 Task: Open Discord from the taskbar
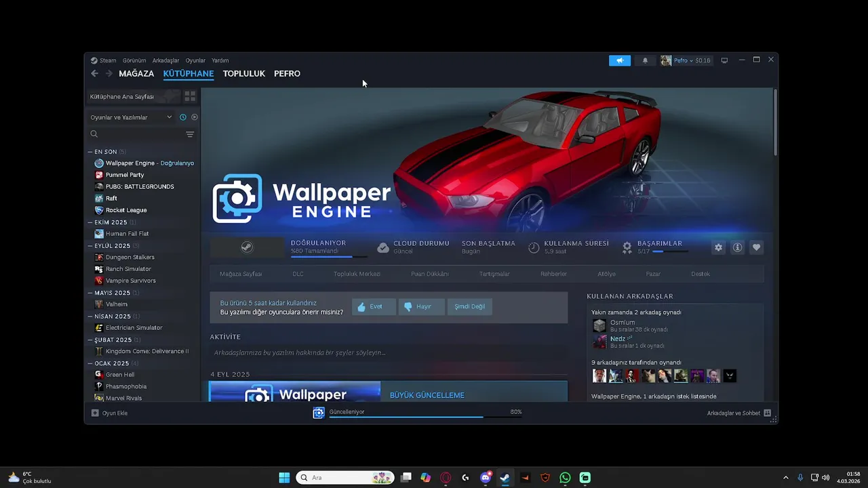(486, 478)
